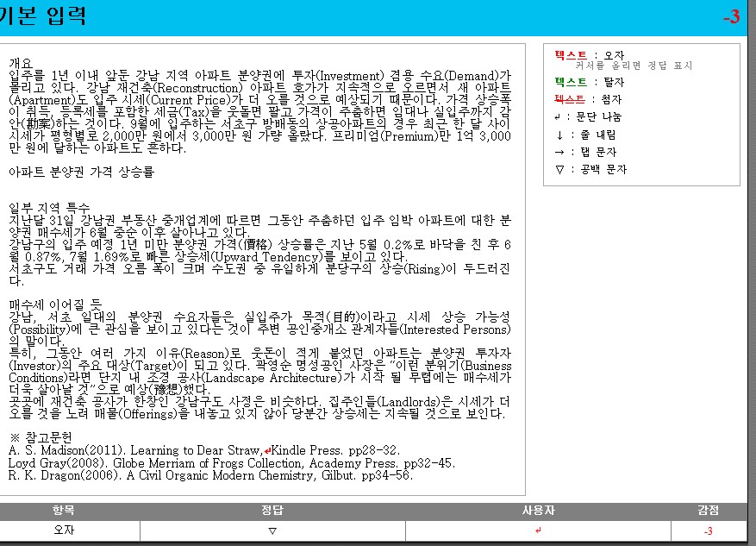
Task: Click the ※ 참고문헌 heading in document
Action: [41, 438]
